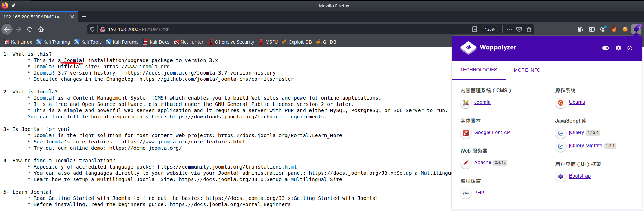Open the Bootstrap technology link
This screenshot has height=211, width=644.
point(580,176)
